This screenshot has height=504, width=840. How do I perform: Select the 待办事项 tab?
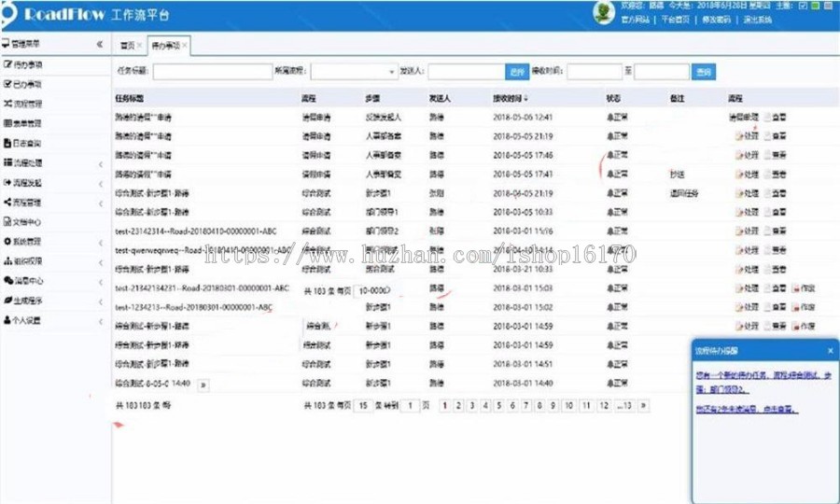[165, 46]
